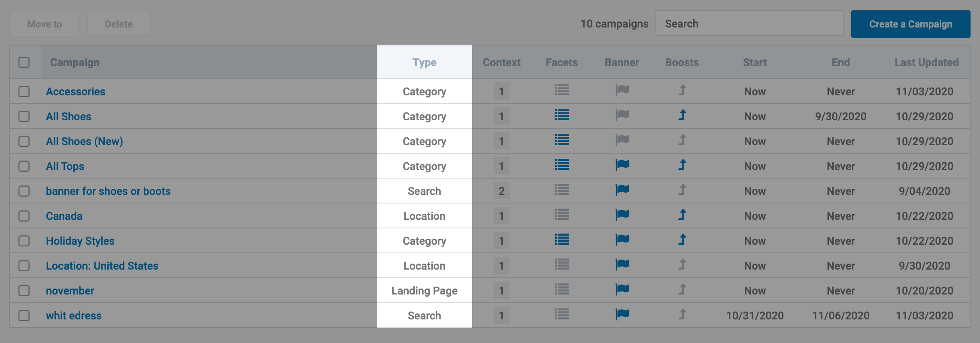Click the Create a Campaign button
The image size is (980, 343).
coord(910,24)
